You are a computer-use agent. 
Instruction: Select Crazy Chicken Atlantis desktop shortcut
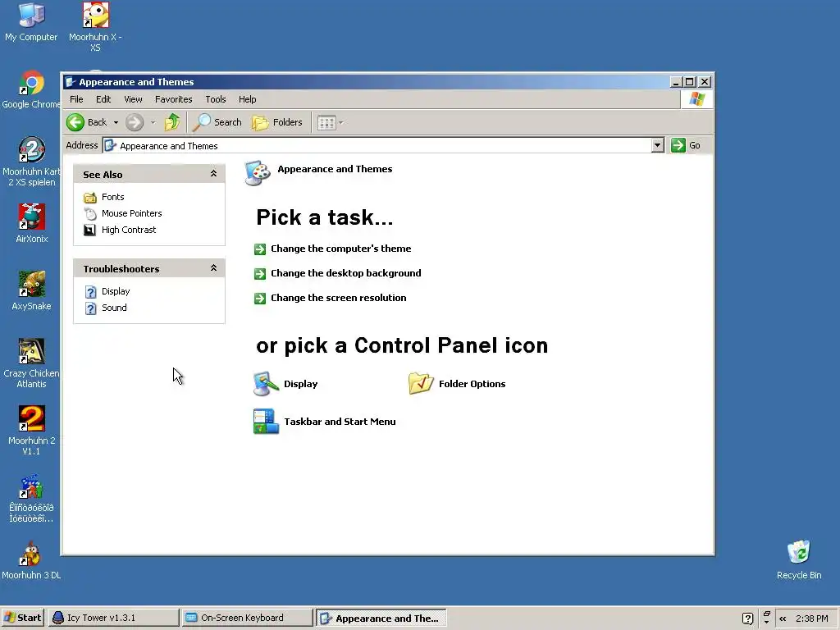(31, 363)
